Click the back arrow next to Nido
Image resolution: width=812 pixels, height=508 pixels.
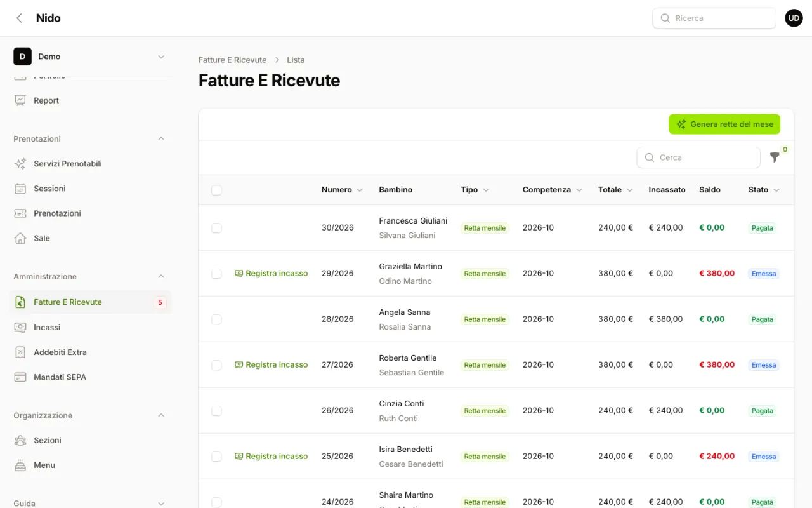pos(19,18)
